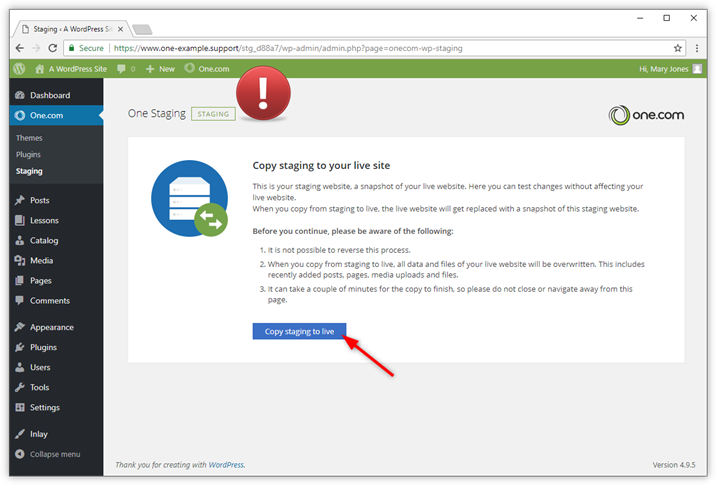Click the Catalog icon
This screenshot has width=716, height=485.
click(20, 240)
